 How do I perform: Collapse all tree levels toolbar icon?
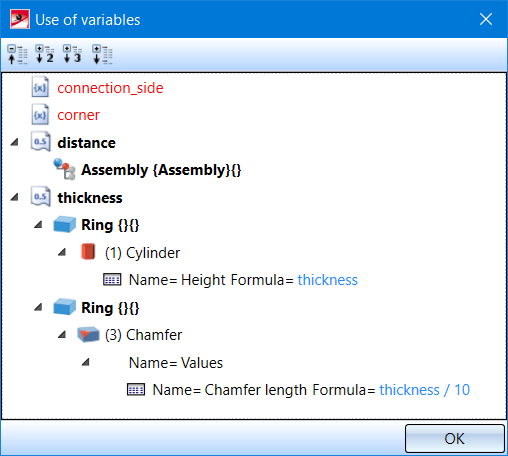point(17,54)
